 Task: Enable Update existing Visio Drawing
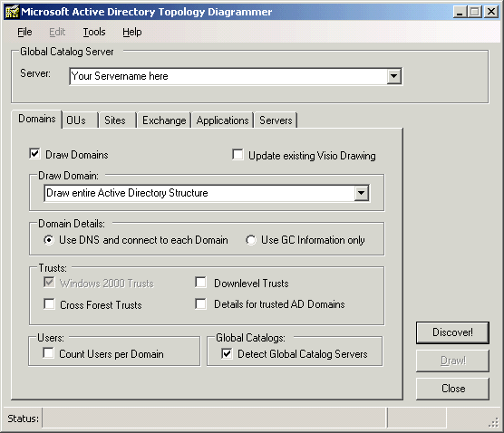click(x=237, y=155)
